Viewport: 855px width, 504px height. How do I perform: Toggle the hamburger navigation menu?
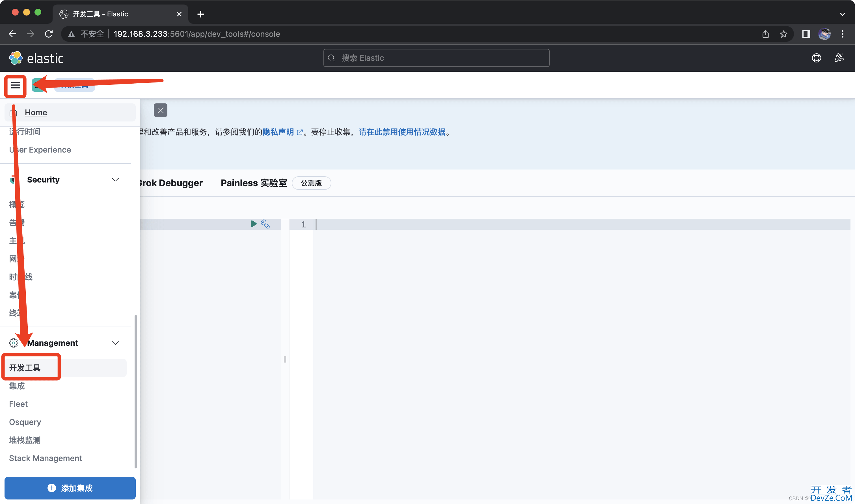click(16, 85)
